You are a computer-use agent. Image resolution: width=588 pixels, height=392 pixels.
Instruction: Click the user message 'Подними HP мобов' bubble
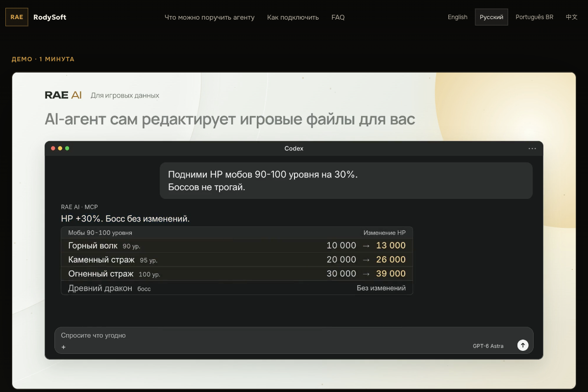click(346, 181)
